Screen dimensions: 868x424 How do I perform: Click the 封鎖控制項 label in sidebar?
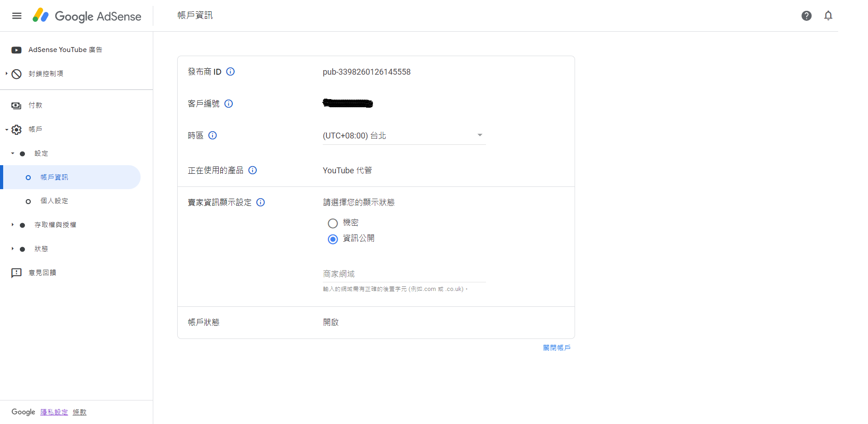tap(46, 74)
